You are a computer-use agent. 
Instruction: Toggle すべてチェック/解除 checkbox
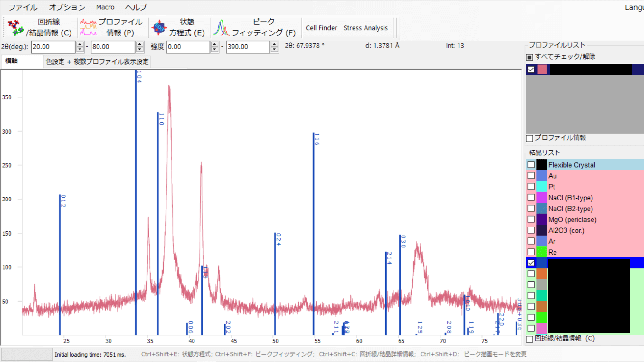(530, 57)
